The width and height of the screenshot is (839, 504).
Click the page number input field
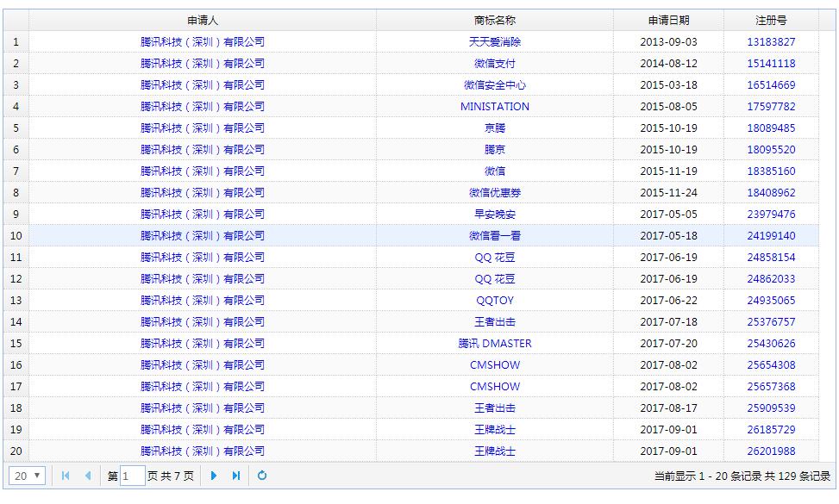(x=133, y=476)
